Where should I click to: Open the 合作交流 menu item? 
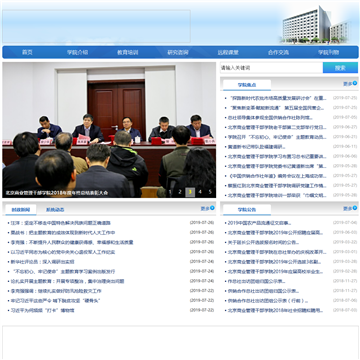pyautogui.click(x=278, y=52)
